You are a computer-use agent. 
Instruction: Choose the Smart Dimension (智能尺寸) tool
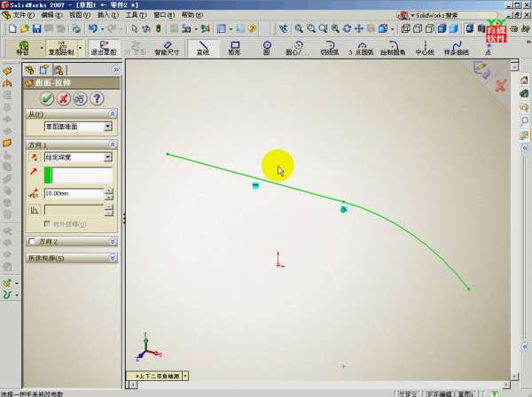167,47
